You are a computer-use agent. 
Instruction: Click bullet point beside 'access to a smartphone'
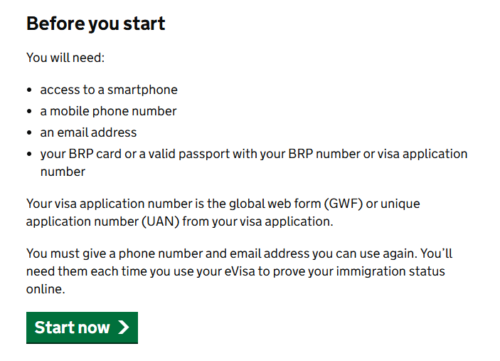(29, 90)
